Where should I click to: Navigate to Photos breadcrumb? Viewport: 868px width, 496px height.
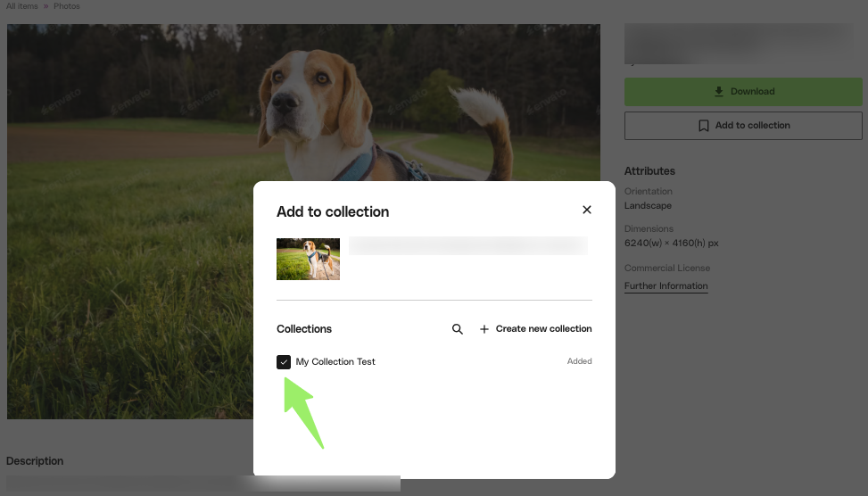(66, 6)
